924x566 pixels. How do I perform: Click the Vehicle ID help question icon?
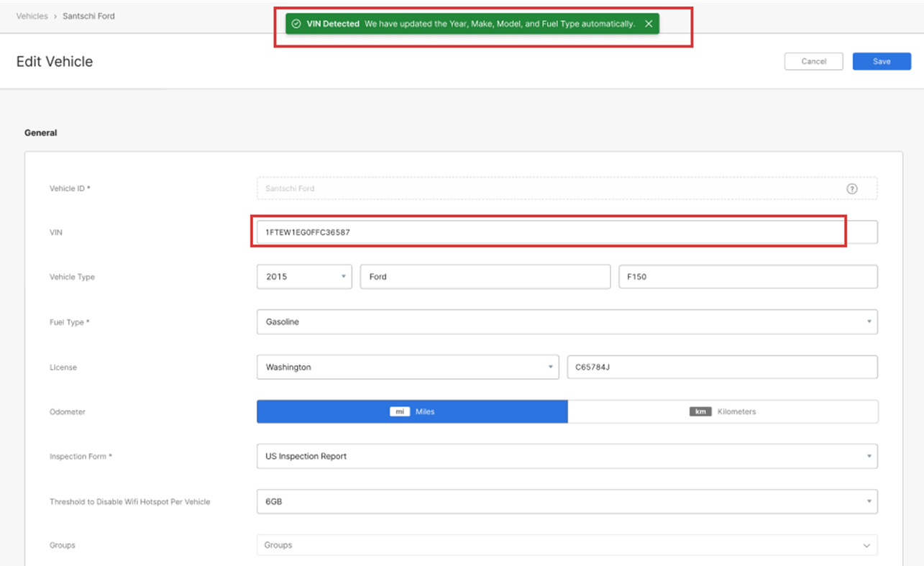[x=852, y=188]
